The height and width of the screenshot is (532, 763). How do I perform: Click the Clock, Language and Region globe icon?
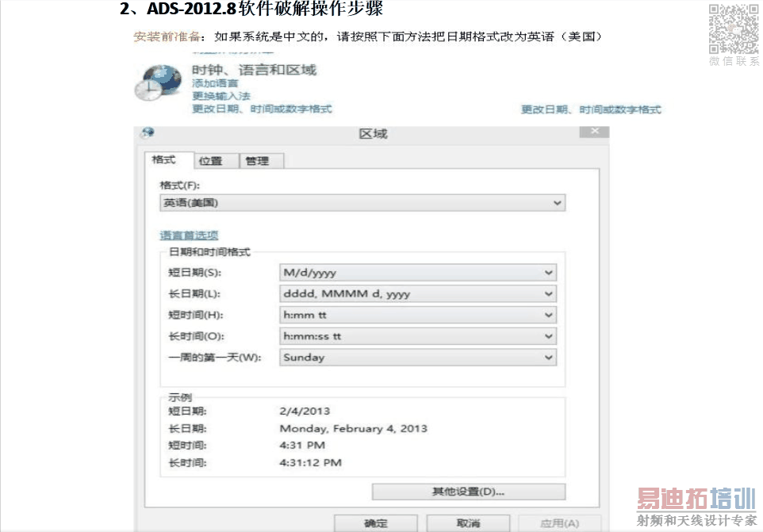pyautogui.click(x=158, y=82)
